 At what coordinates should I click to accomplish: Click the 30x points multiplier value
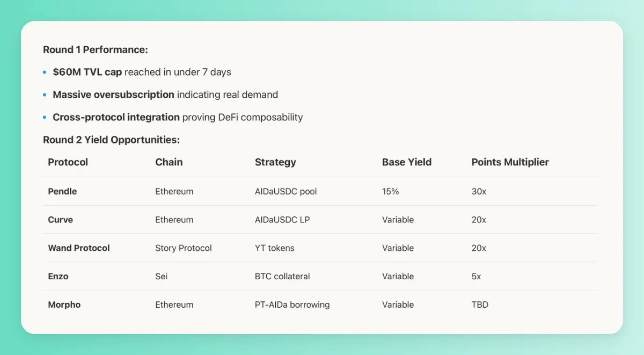479,191
